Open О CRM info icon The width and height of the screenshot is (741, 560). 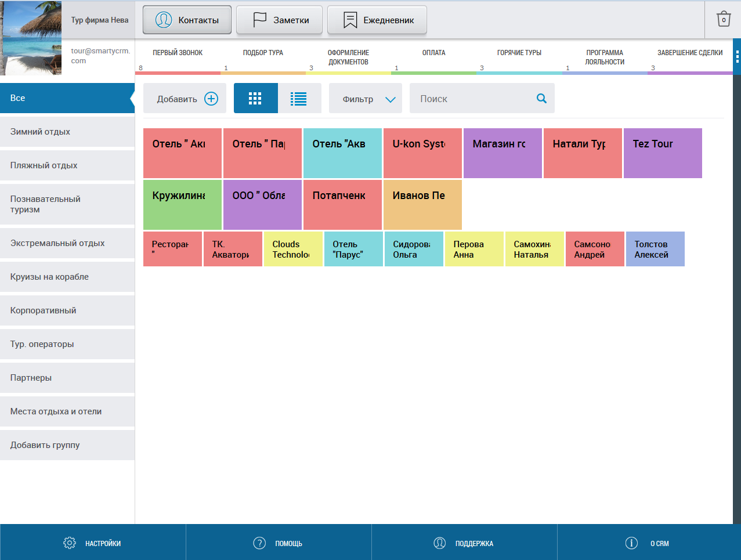point(631,543)
